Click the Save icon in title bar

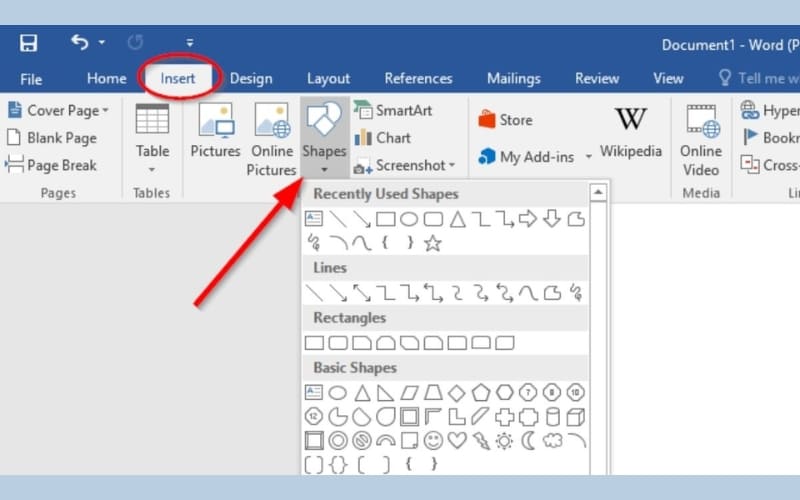pos(29,43)
